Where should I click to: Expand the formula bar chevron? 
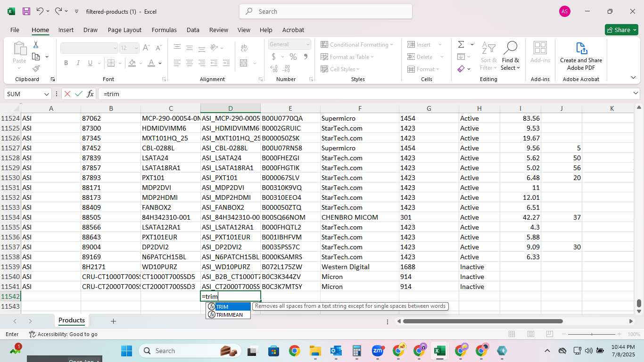point(636,93)
